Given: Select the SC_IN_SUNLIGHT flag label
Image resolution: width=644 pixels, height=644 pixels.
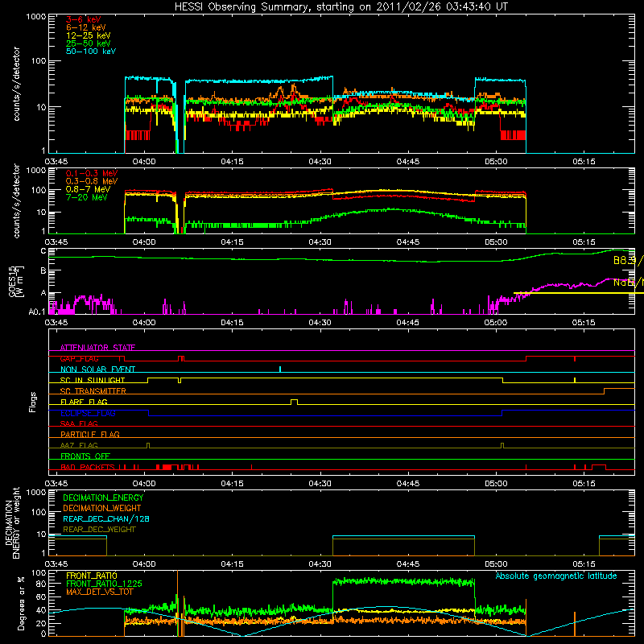Looking at the screenshot, I should click(x=93, y=380).
